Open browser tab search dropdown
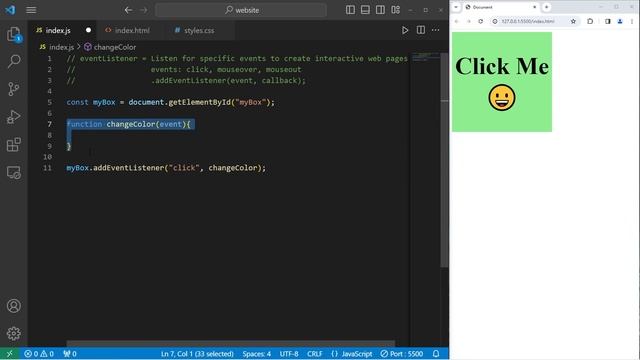 tap(456, 7)
